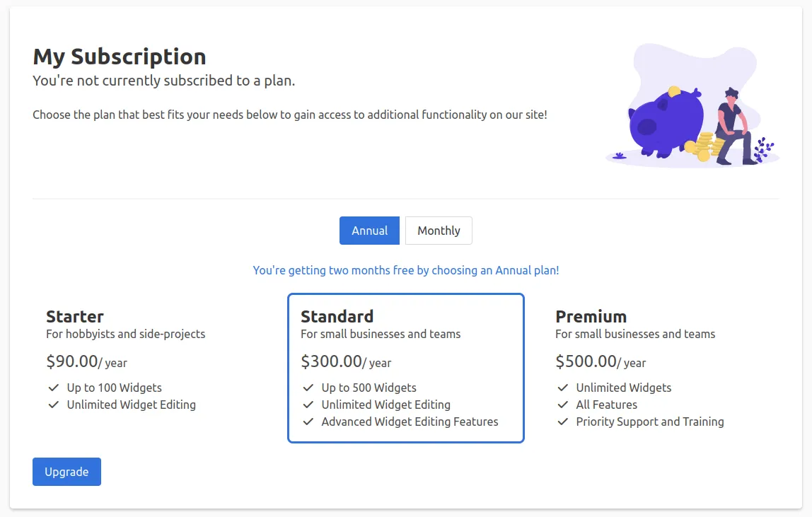Image resolution: width=812 pixels, height=517 pixels.
Task: Click the Standard plan heading
Action: tap(337, 316)
